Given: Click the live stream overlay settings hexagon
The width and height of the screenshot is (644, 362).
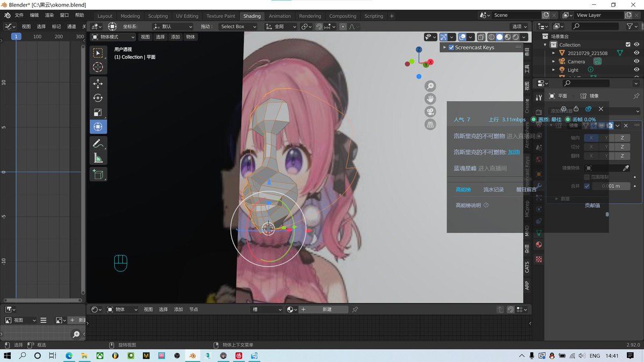Looking at the screenshot, I should pos(563,109).
